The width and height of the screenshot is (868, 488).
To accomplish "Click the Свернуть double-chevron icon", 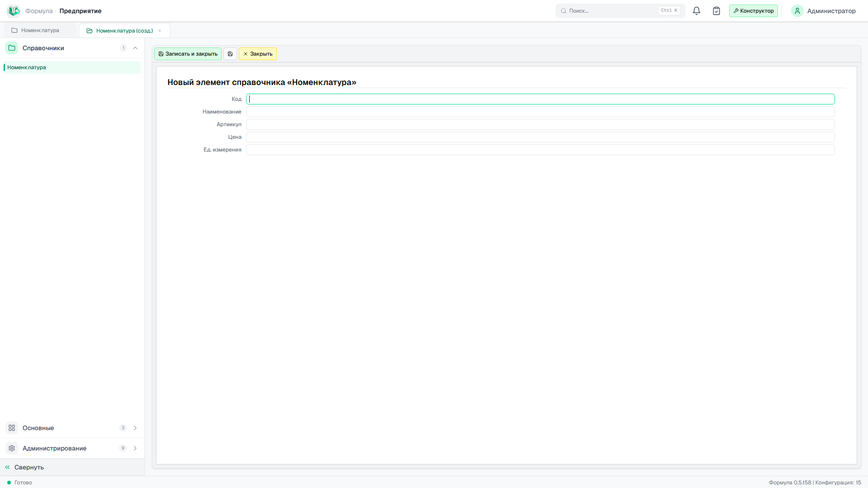I will 7,467.
